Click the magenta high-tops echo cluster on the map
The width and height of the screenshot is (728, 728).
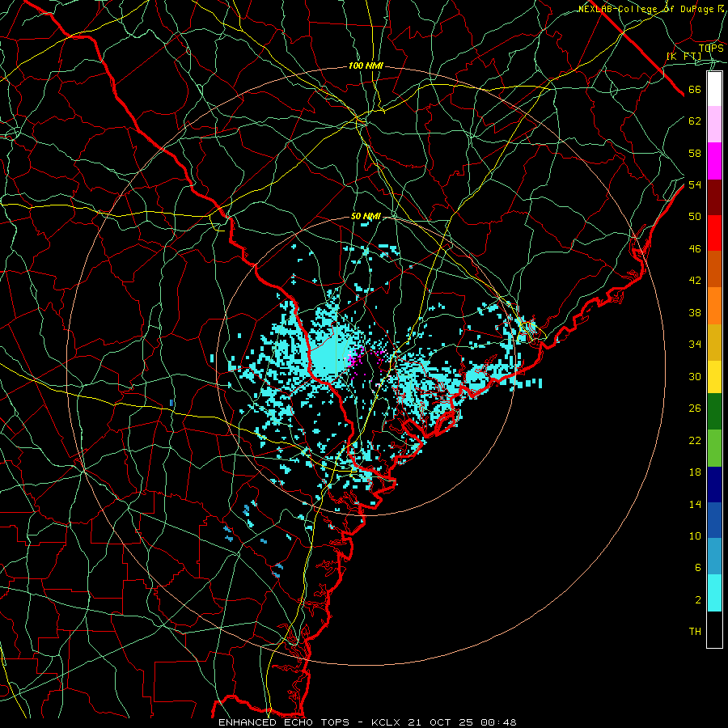tap(354, 359)
